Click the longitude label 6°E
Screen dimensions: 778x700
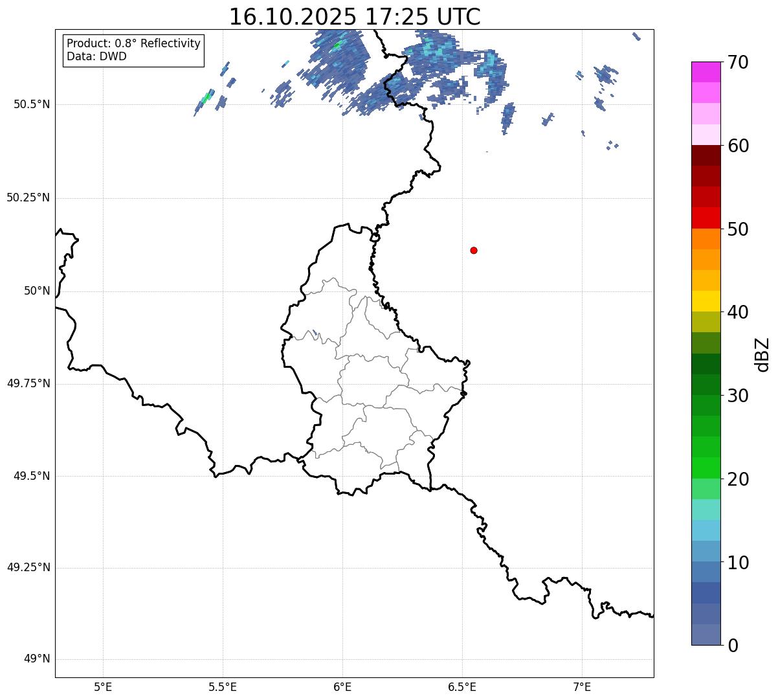342,686
